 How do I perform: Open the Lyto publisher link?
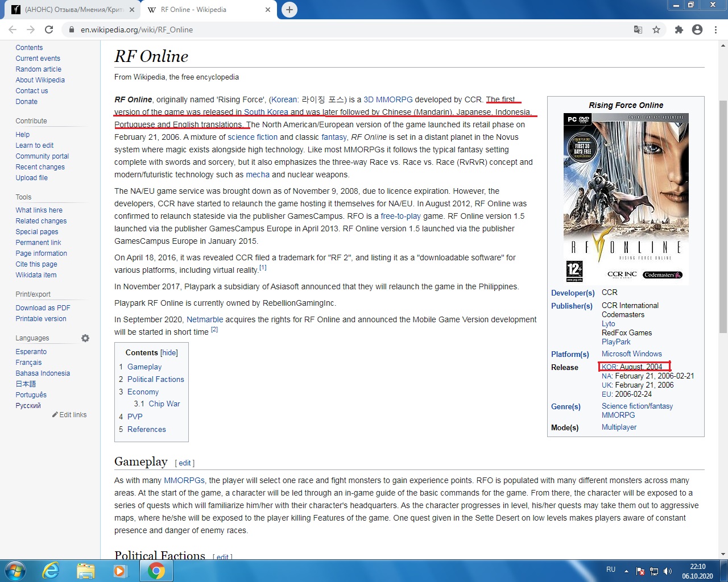pyautogui.click(x=609, y=324)
